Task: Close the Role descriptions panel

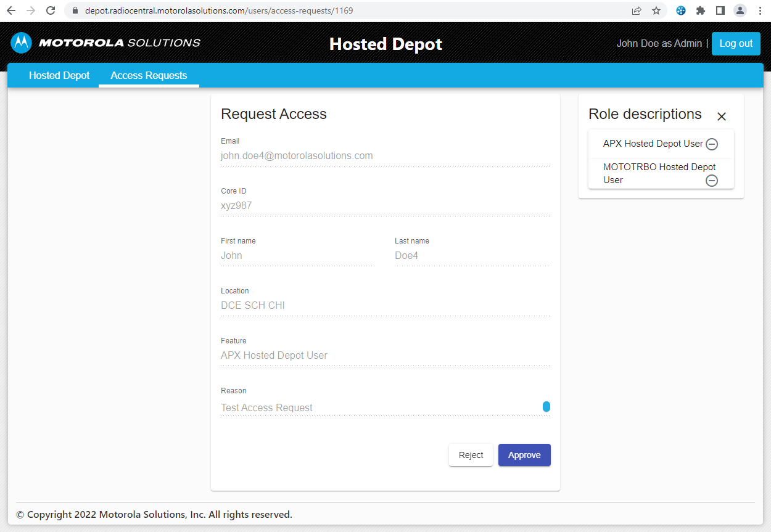Action: click(x=722, y=117)
